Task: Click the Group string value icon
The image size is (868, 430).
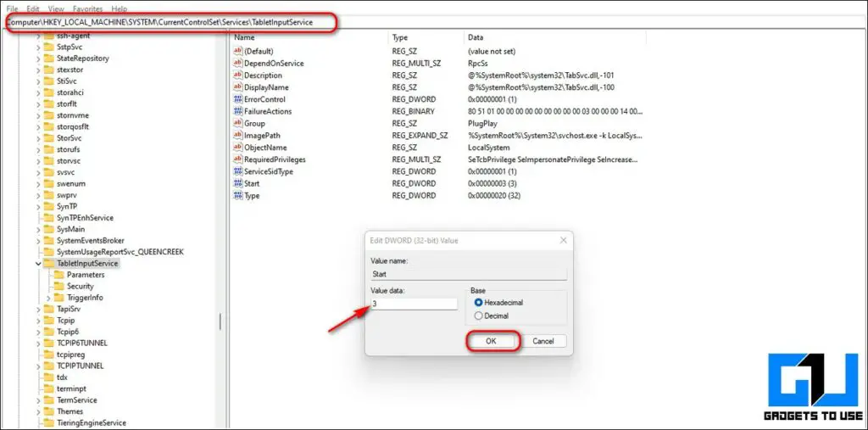Action: pyautogui.click(x=238, y=123)
